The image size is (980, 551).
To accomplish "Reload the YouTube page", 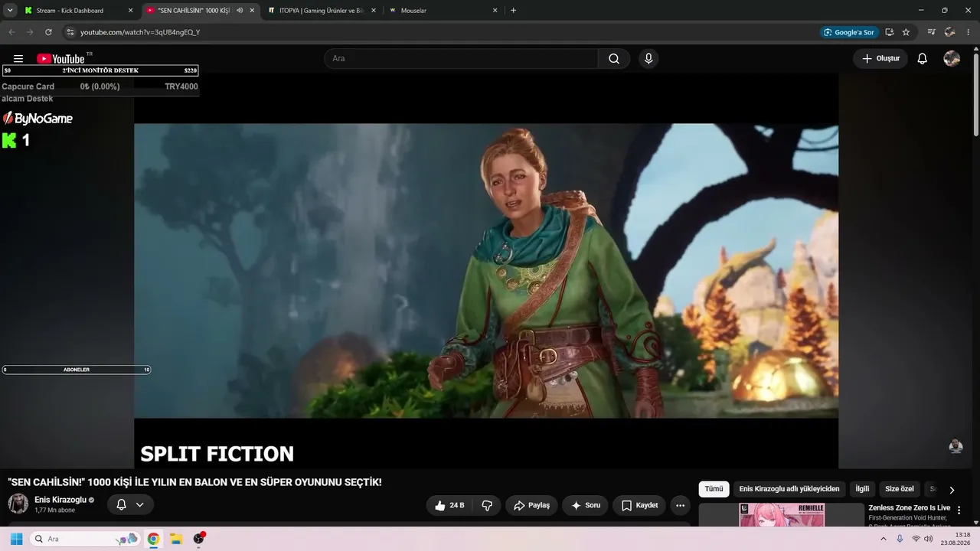I will (48, 32).
